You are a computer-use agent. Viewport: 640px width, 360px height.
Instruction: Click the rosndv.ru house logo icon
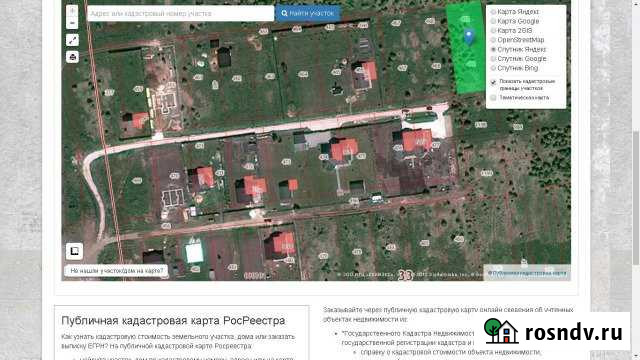pyautogui.click(x=501, y=331)
